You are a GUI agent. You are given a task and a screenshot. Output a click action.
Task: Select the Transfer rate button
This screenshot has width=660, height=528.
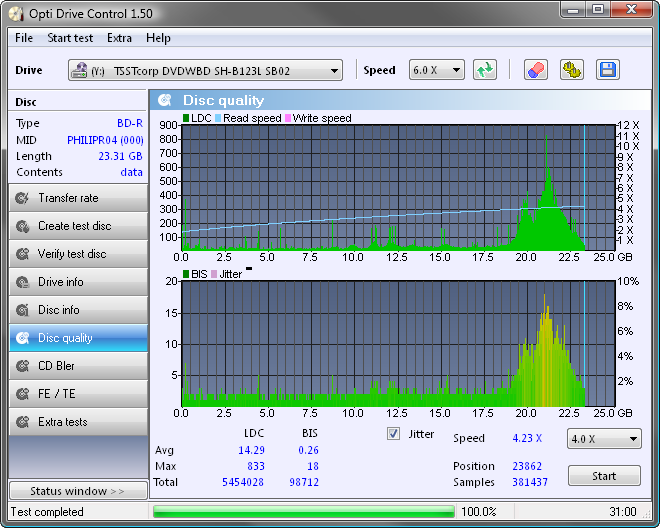click(x=78, y=198)
